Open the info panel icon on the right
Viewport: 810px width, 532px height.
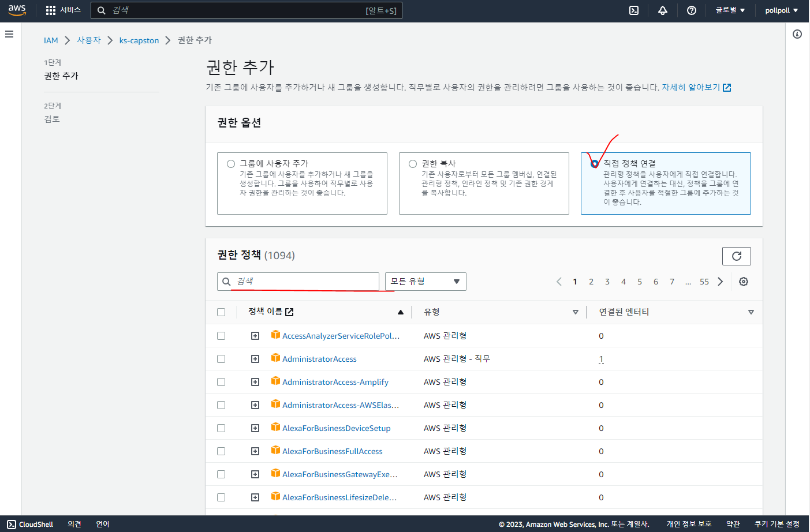[797, 34]
